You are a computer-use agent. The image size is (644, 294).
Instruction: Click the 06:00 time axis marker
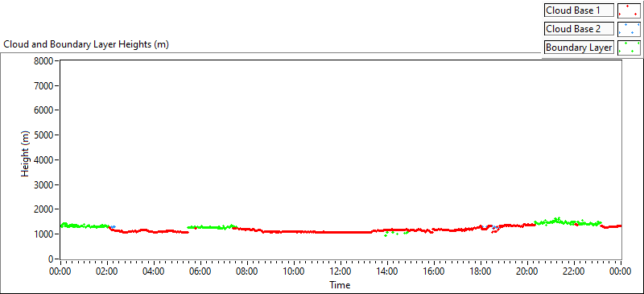point(200,271)
